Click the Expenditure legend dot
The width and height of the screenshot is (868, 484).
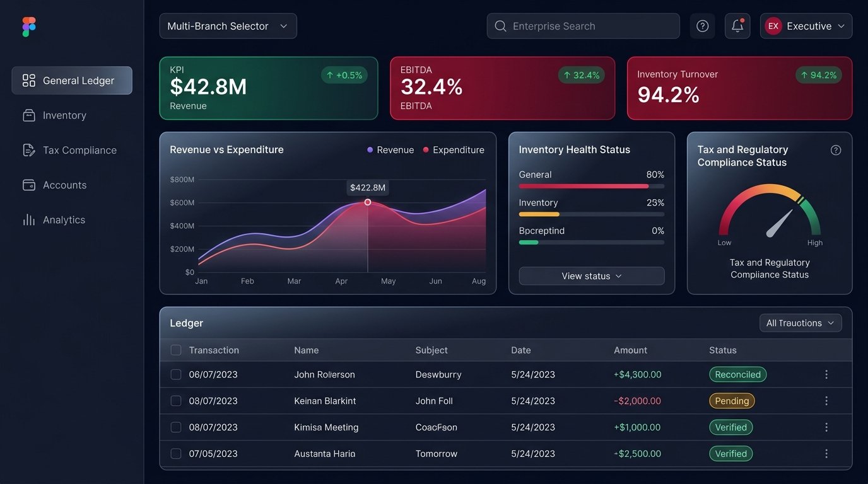426,150
